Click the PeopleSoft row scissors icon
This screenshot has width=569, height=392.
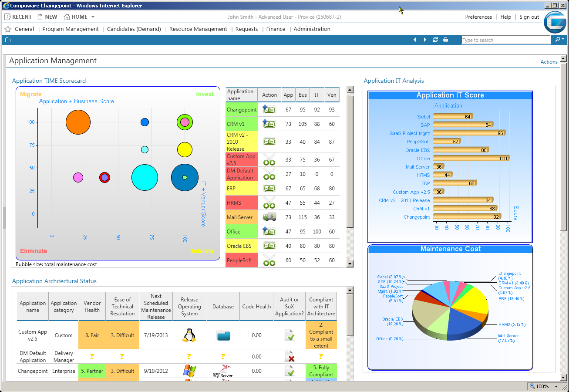[x=269, y=260]
